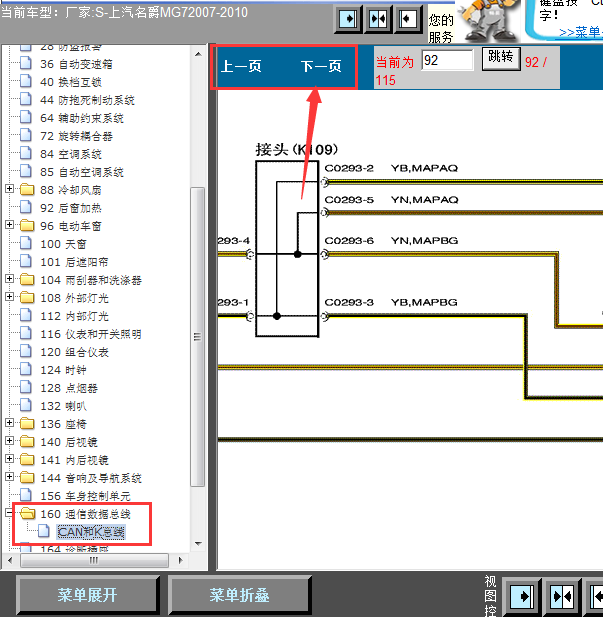Click the 菜单展开 button
Viewport: 603px width, 617px height.
pyautogui.click(x=87, y=595)
